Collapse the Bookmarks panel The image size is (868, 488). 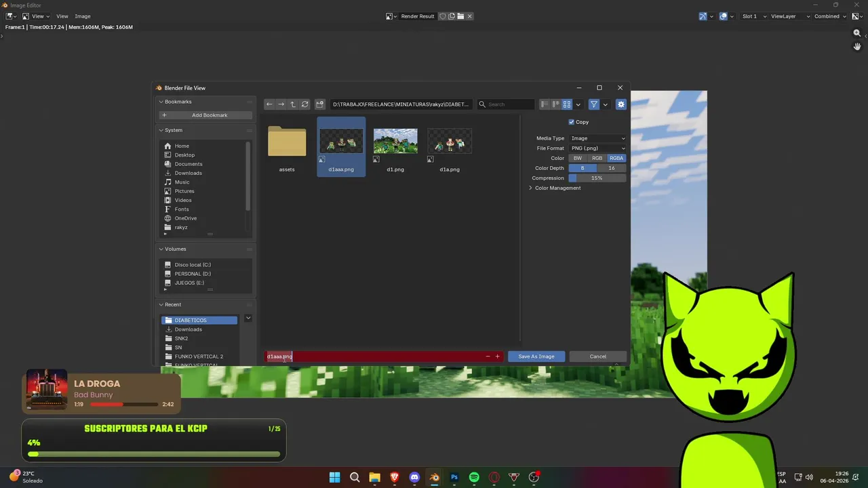tap(176, 102)
